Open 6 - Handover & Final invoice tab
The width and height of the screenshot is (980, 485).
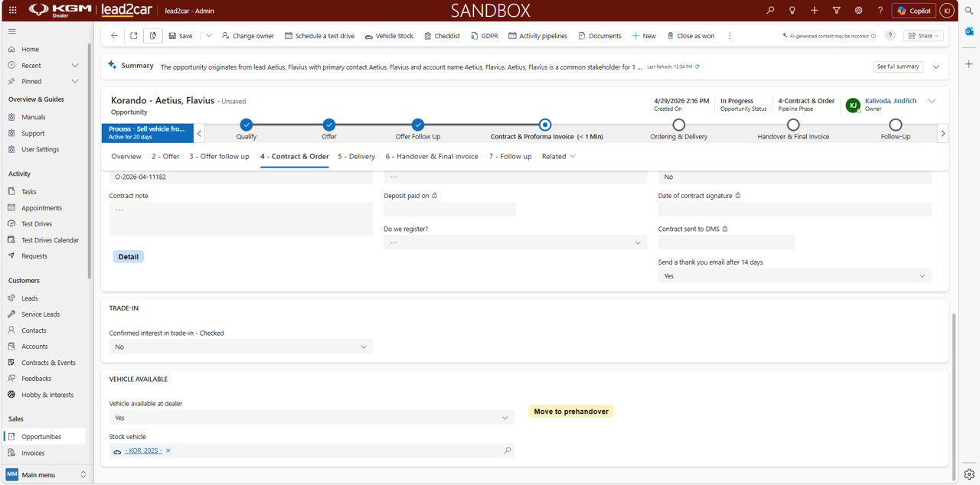[432, 157]
